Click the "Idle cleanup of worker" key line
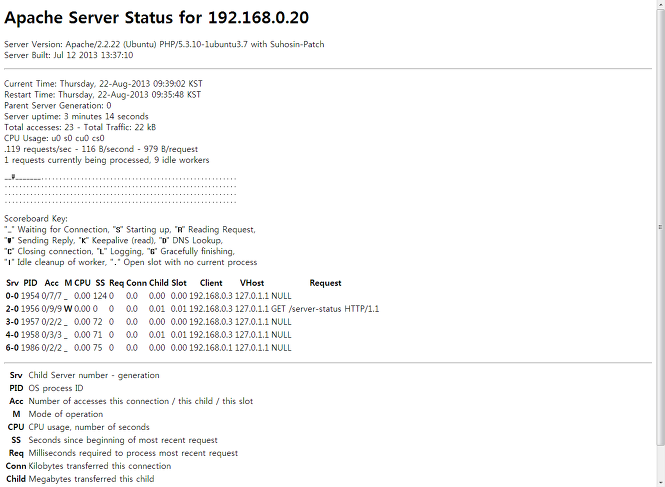 click(x=131, y=262)
